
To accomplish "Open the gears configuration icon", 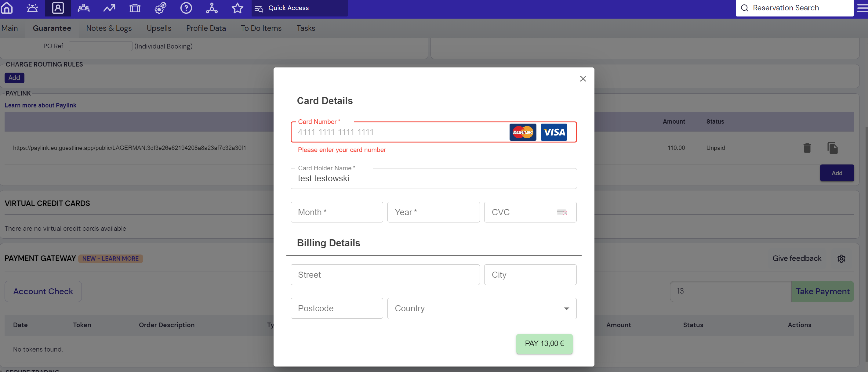I will pos(160,8).
